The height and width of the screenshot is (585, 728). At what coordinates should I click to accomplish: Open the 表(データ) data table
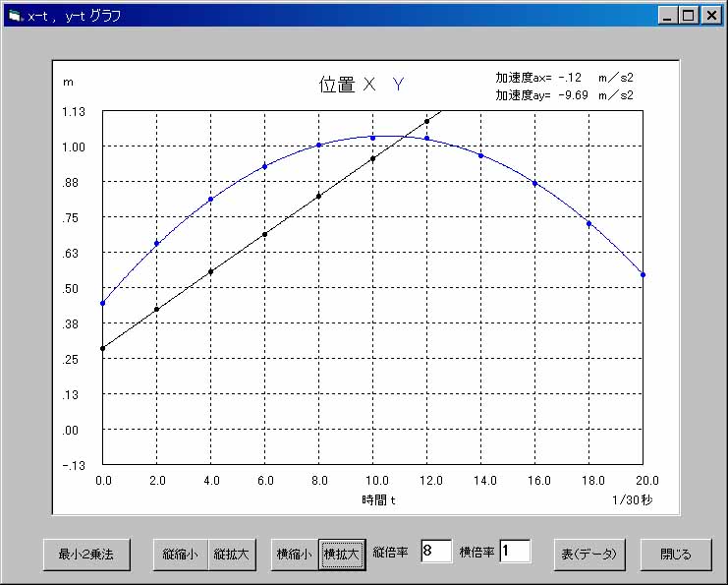point(588,555)
